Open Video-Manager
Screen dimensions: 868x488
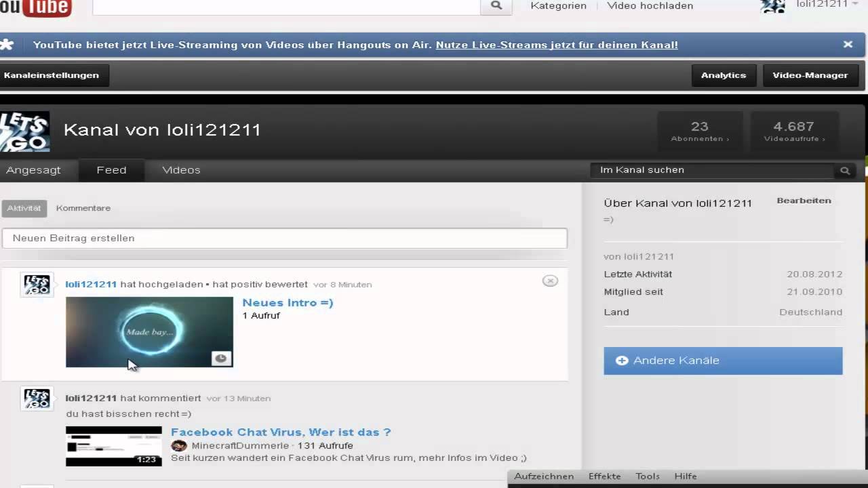click(810, 75)
